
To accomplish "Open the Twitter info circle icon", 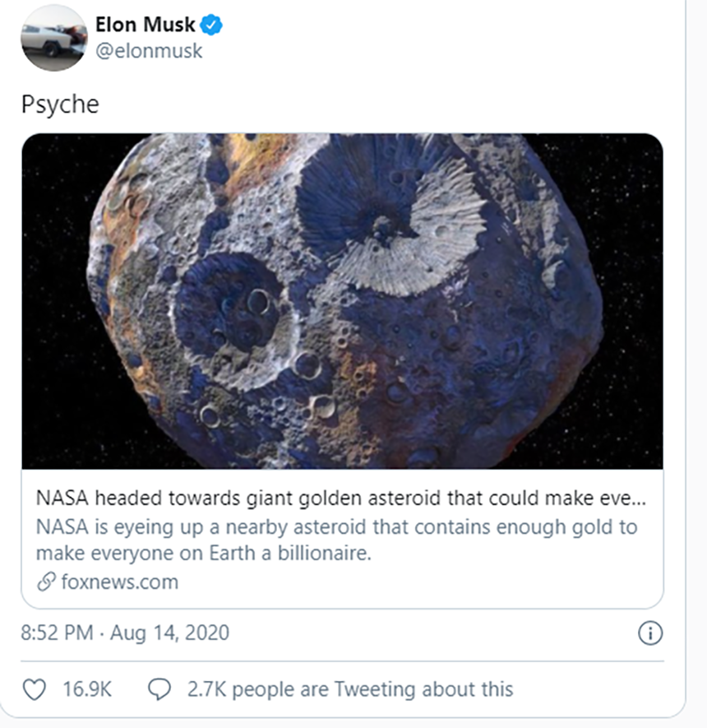I will point(650,633).
